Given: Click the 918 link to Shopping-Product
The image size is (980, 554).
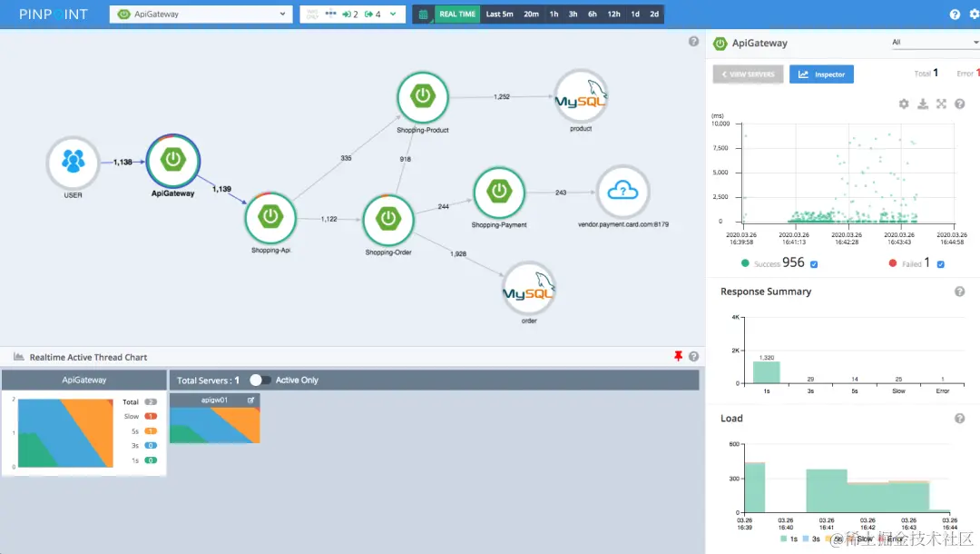Looking at the screenshot, I should click(405, 160).
